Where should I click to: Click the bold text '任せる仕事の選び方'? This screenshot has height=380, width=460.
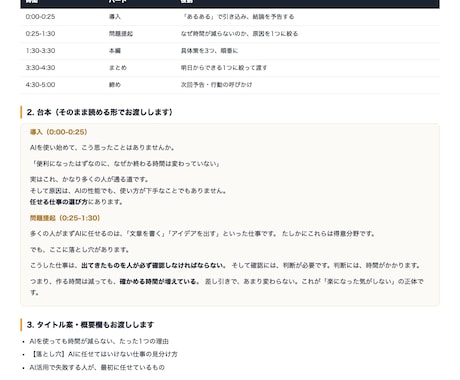tap(59, 202)
